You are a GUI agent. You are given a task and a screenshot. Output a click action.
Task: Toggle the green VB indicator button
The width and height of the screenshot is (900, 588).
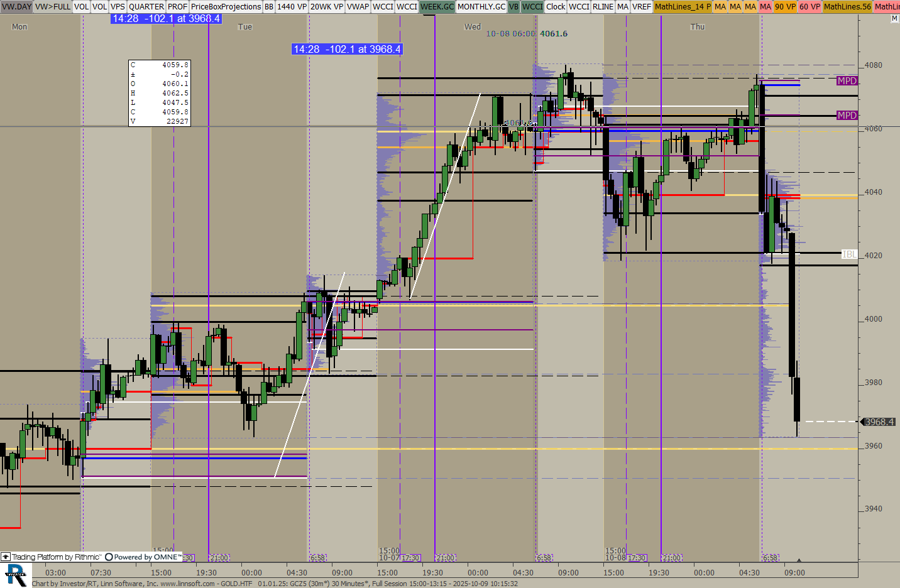[513, 6]
